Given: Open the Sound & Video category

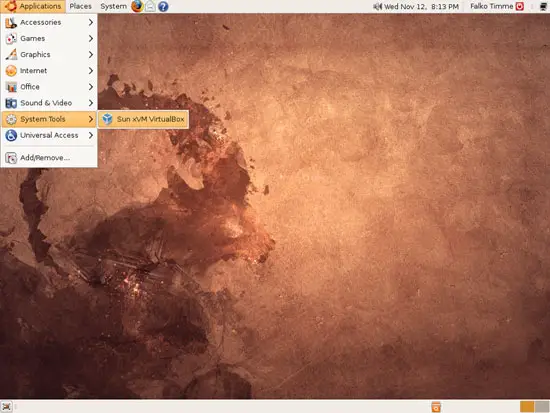Looking at the screenshot, I should pyautogui.click(x=49, y=103).
